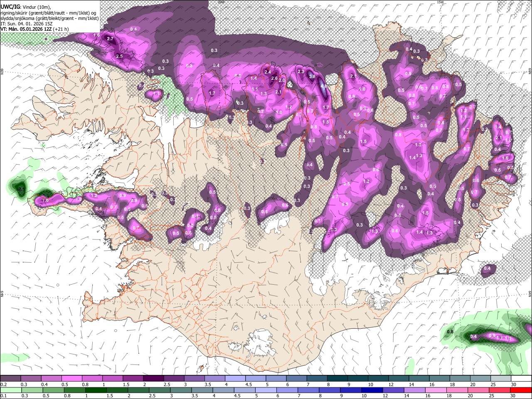Select the darkest purple 2–2.5 snow scale swatch
Screen dimensions: 532x399
pos(153,378)
